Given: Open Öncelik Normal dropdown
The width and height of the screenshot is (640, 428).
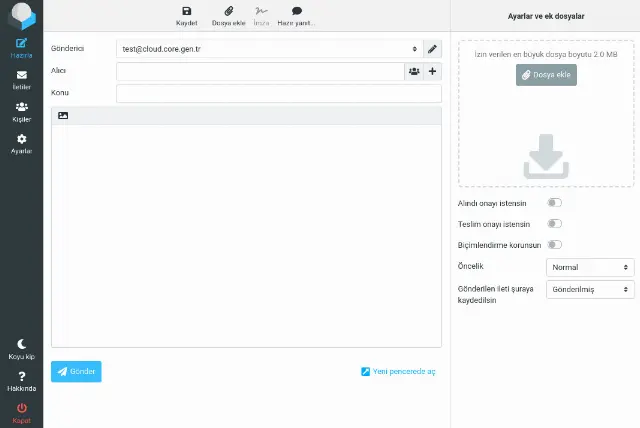Looking at the screenshot, I should click(x=590, y=267).
